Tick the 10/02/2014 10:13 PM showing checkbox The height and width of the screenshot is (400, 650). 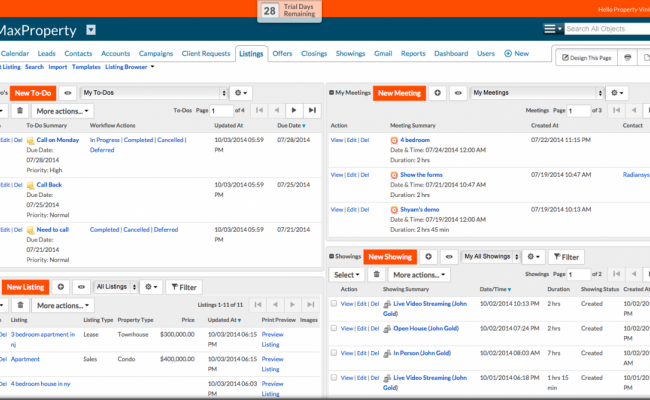pyautogui.click(x=334, y=303)
